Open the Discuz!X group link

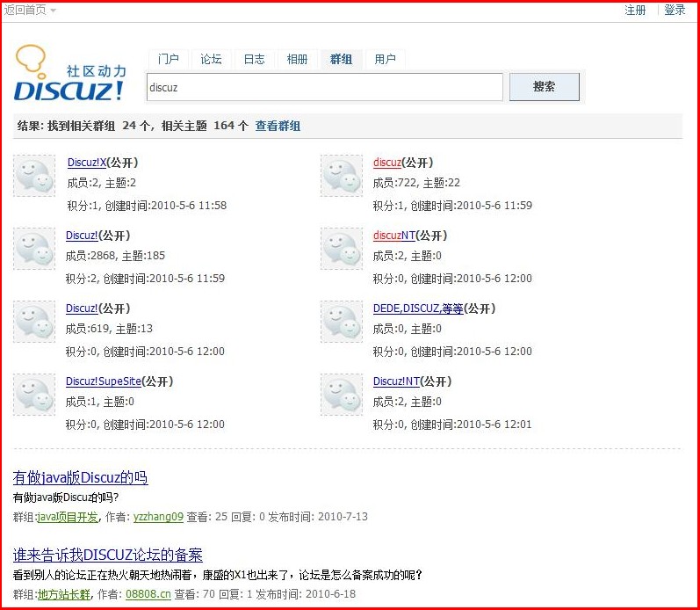pyautogui.click(x=87, y=163)
